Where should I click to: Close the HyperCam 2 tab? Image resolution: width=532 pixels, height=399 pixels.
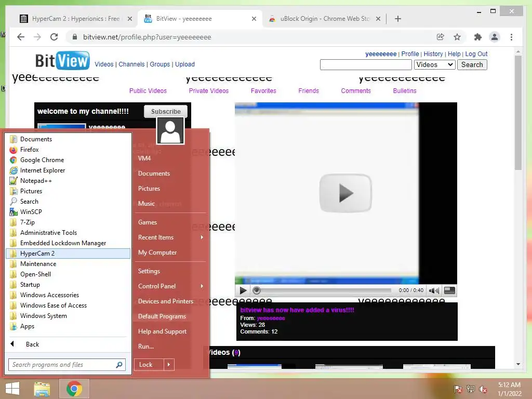tap(129, 19)
